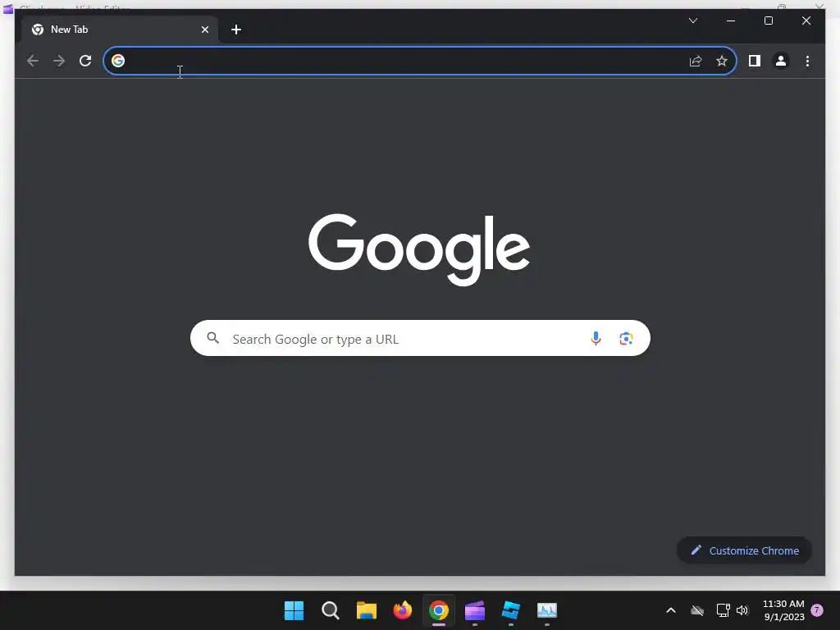Open the Chrome side panel
Viewport: 840px width, 630px height.
755,61
